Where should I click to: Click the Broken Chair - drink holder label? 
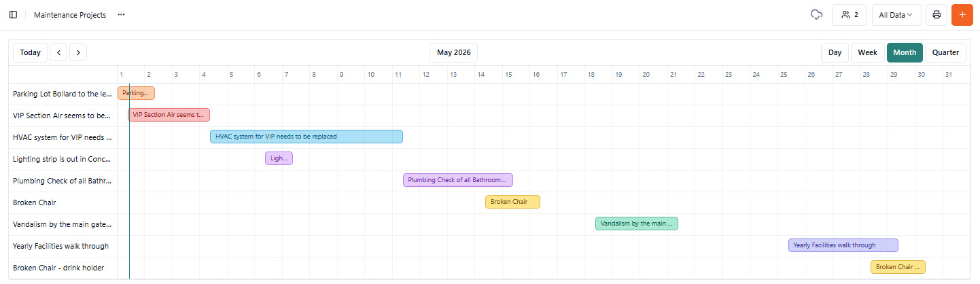[x=58, y=268]
